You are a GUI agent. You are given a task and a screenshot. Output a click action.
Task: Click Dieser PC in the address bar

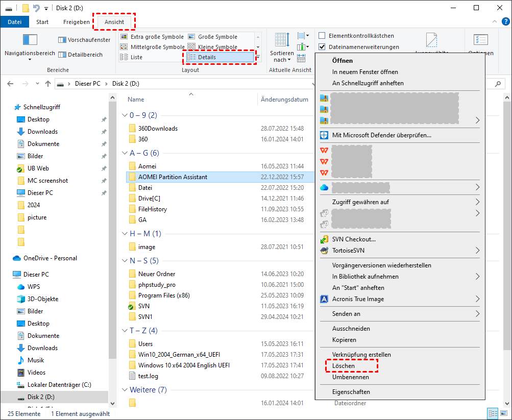[x=87, y=84]
